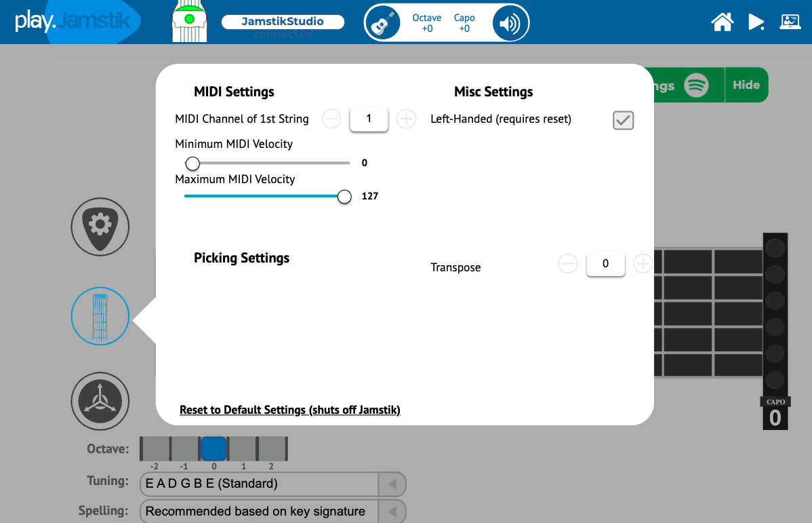The width and height of the screenshot is (812, 523).
Task: Decrease MIDI Channel of 1st String
Action: [331, 119]
